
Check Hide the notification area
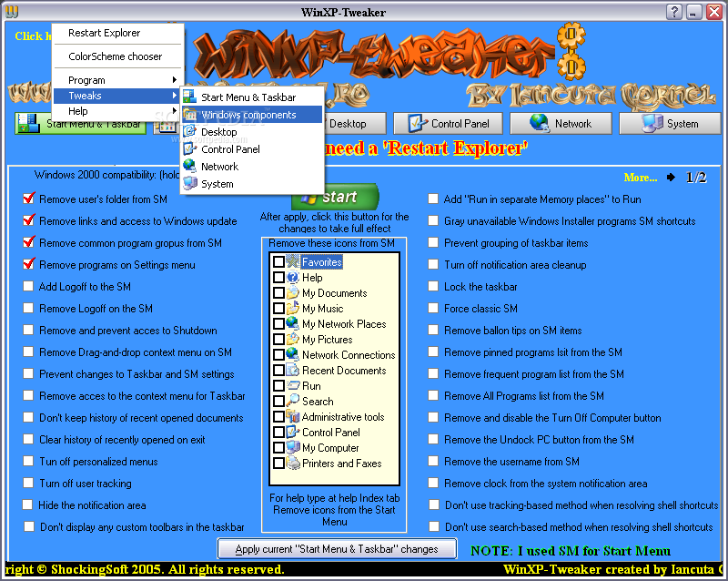tap(28, 505)
